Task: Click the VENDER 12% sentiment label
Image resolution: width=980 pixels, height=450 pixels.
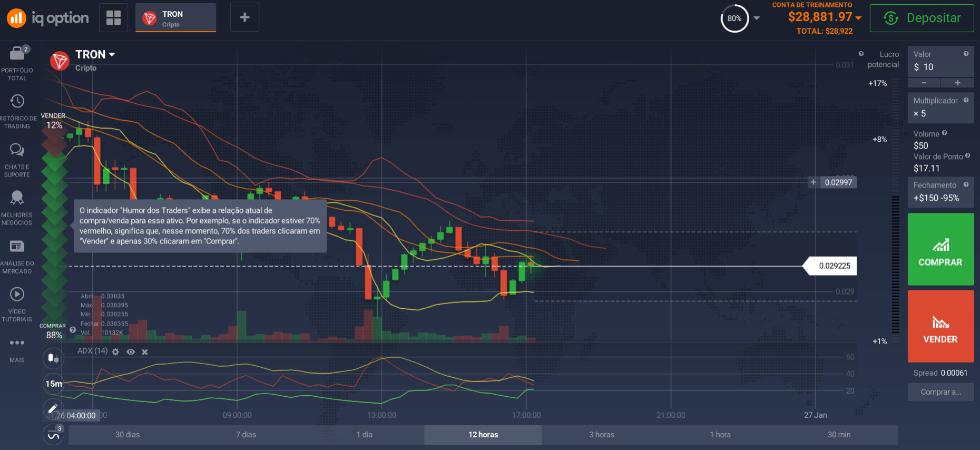Action: coord(53,121)
